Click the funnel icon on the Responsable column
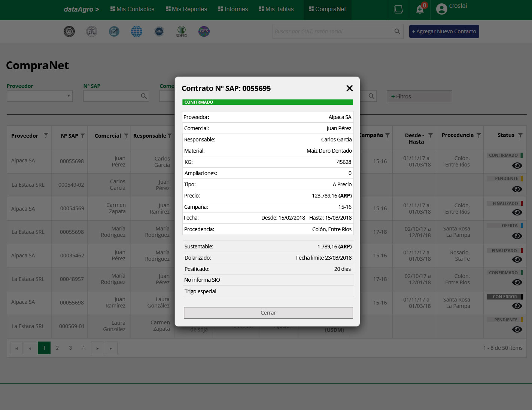 point(170,136)
